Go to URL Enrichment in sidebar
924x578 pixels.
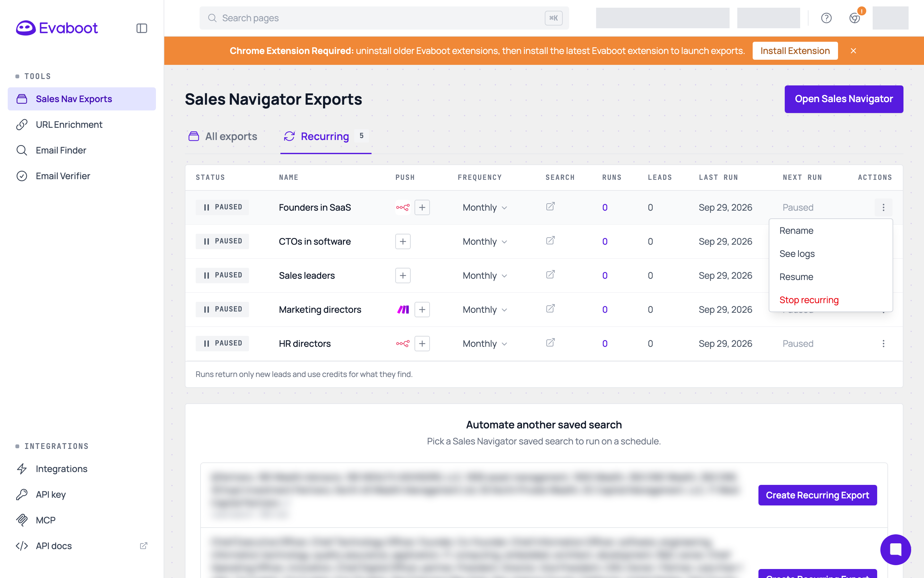pos(82,125)
